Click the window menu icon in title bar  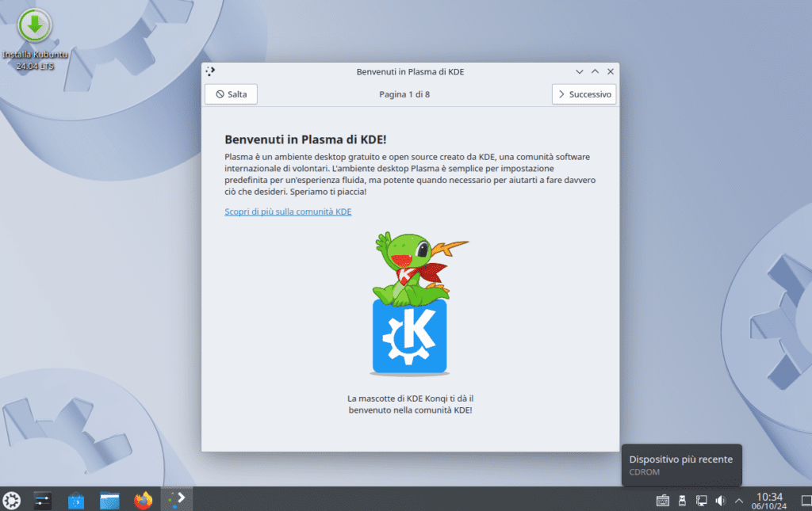coord(210,71)
